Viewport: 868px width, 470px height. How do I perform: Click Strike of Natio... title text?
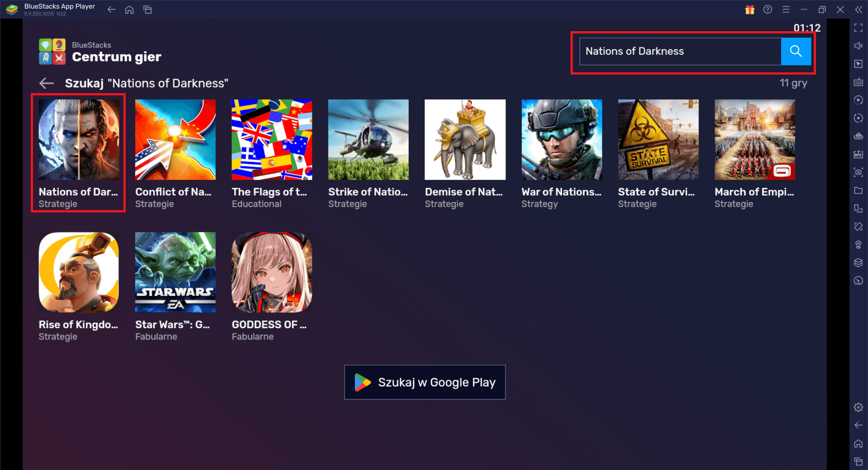pyautogui.click(x=368, y=192)
